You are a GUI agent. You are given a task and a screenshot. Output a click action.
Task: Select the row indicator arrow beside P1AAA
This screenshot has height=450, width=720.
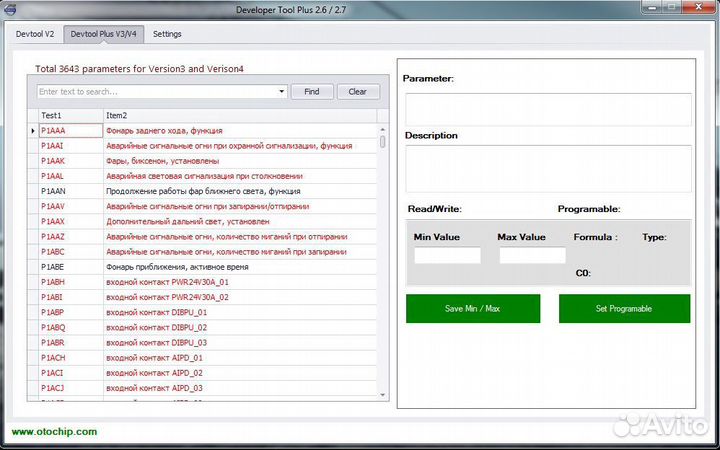(33, 131)
